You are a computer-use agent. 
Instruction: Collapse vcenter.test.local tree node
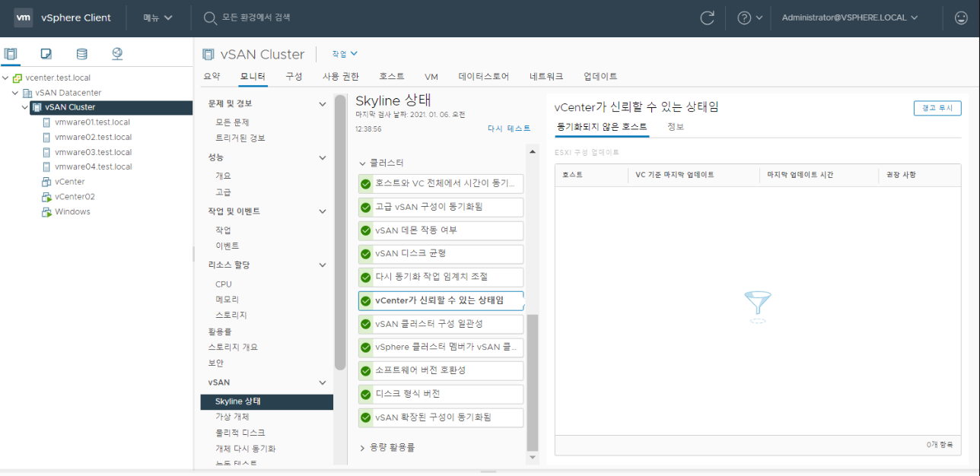coord(6,78)
